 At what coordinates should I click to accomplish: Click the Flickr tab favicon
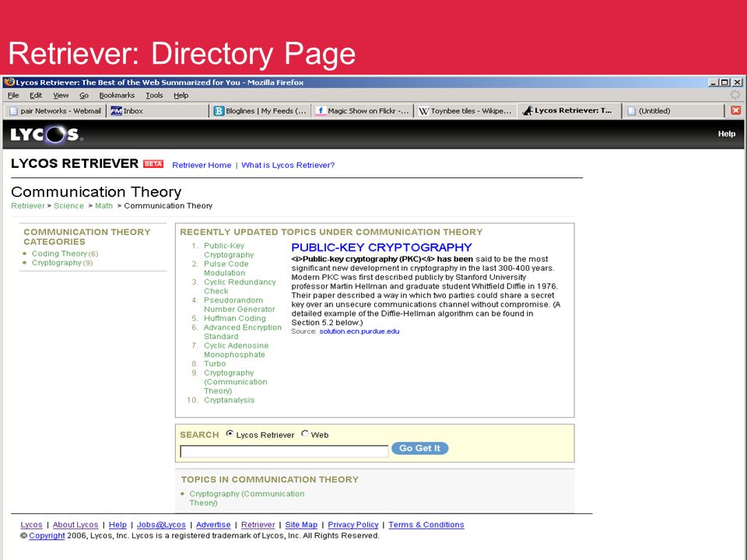[x=321, y=111]
